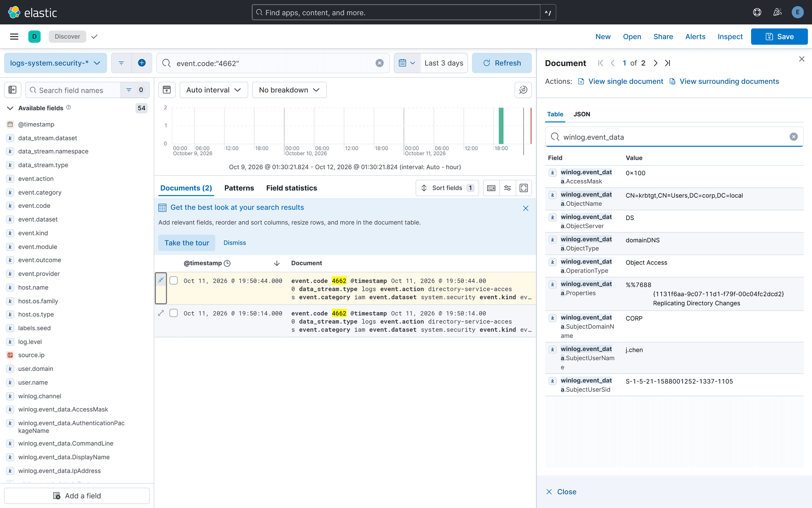Open the Alerts menu
Screen dimensions: 812x508
[695, 36]
